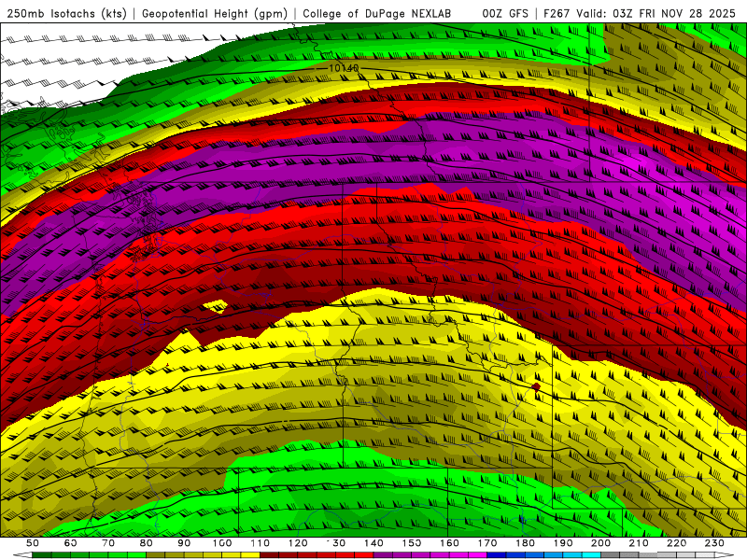Image resolution: width=747 pixels, height=560 pixels.
Task: Click the legend label 140
Action: 373,543
